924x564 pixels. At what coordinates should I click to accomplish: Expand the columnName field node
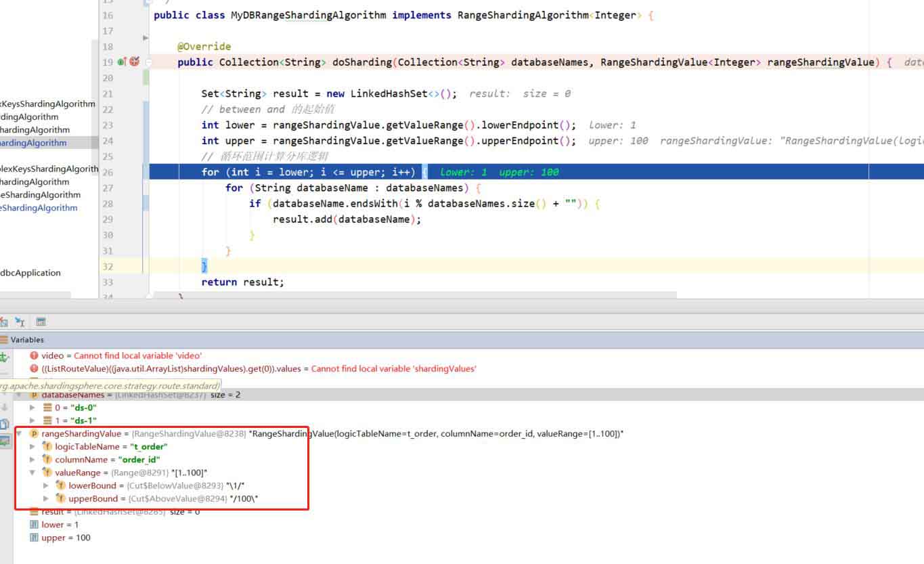click(x=32, y=460)
